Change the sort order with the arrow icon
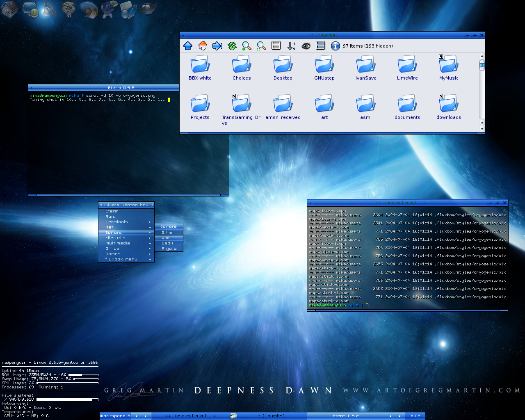 point(291,46)
